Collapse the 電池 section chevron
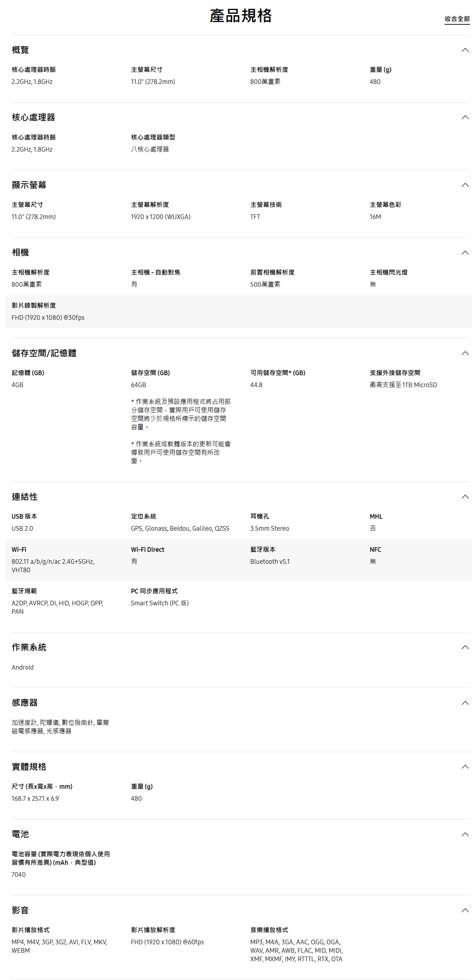 (x=465, y=834)
